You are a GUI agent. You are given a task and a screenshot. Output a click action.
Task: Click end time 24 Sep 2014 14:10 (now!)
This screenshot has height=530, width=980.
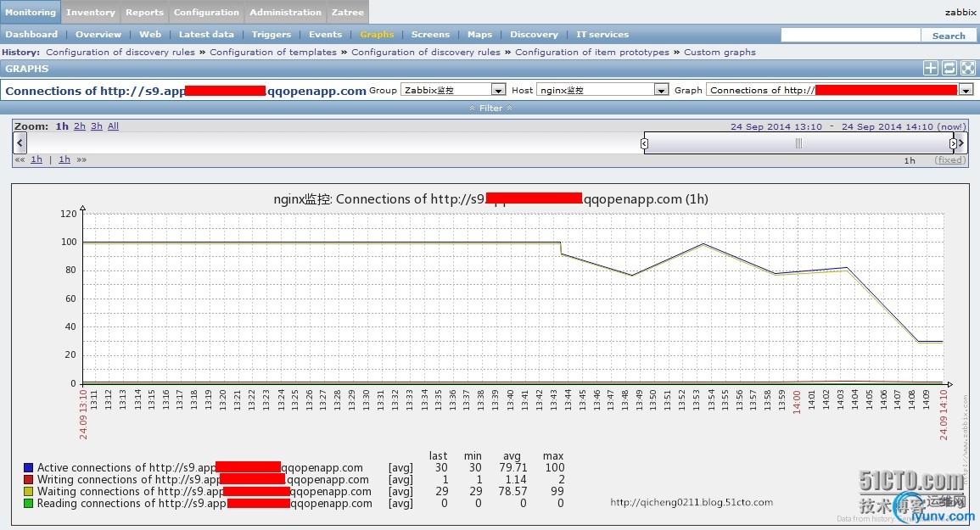pyautogui.click(x=904, y=126)
